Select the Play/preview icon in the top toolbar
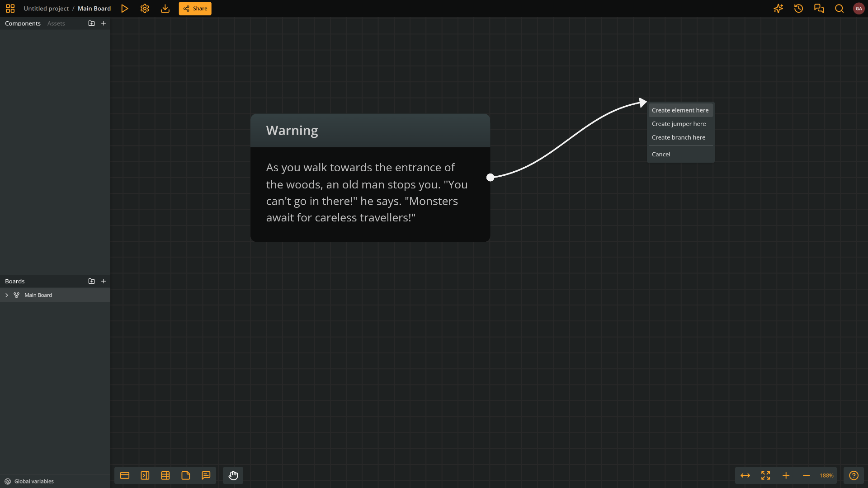Image resolution: width=868 pixels, height=488 pixels. [125, 8]
